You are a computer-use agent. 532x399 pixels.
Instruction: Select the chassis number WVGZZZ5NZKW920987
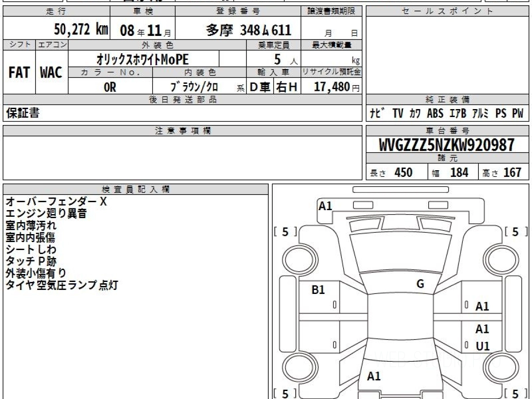[447, 145]
